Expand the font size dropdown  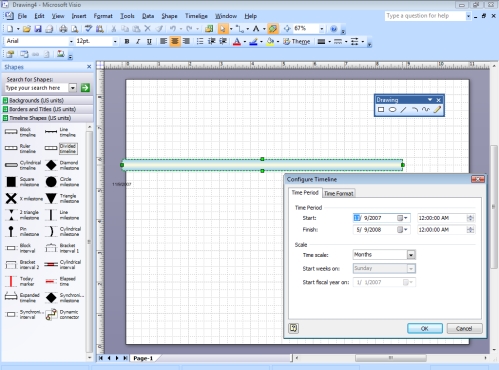pyautogui.click(x=115, y=42)
